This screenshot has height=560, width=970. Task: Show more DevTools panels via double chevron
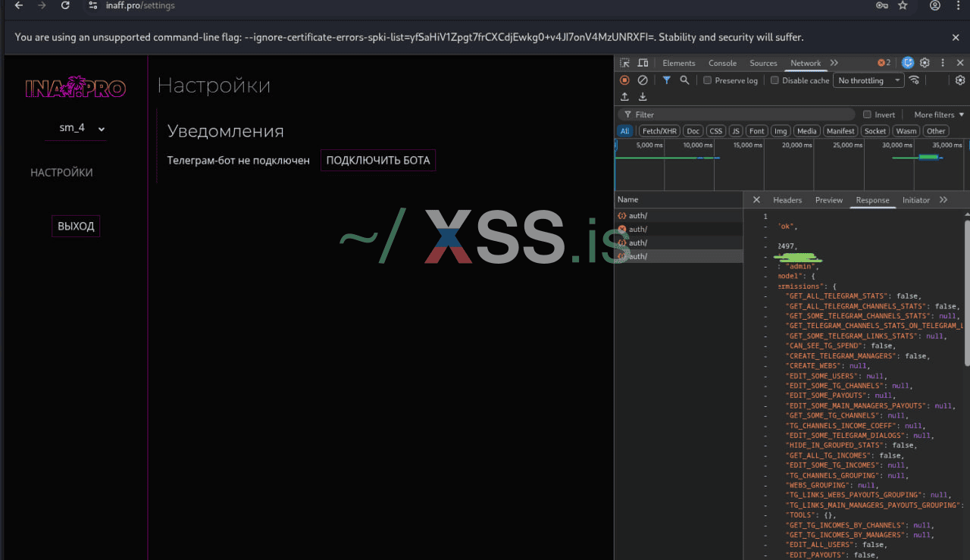[834, 63]
